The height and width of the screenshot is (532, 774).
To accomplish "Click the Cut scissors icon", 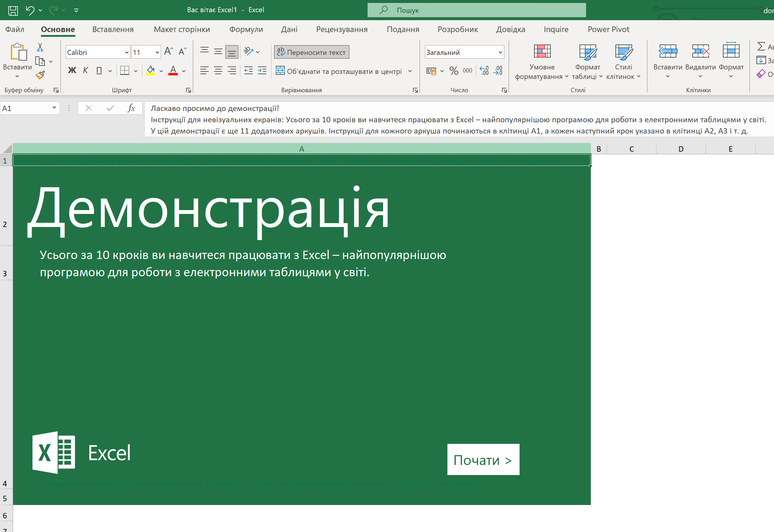I will [x=40, y=47].
